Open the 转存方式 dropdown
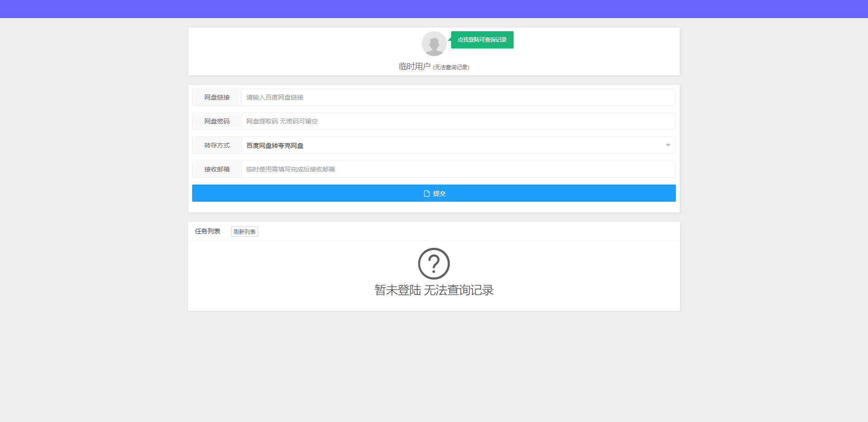Screen dimensions: 868x422 click(458, 145)
